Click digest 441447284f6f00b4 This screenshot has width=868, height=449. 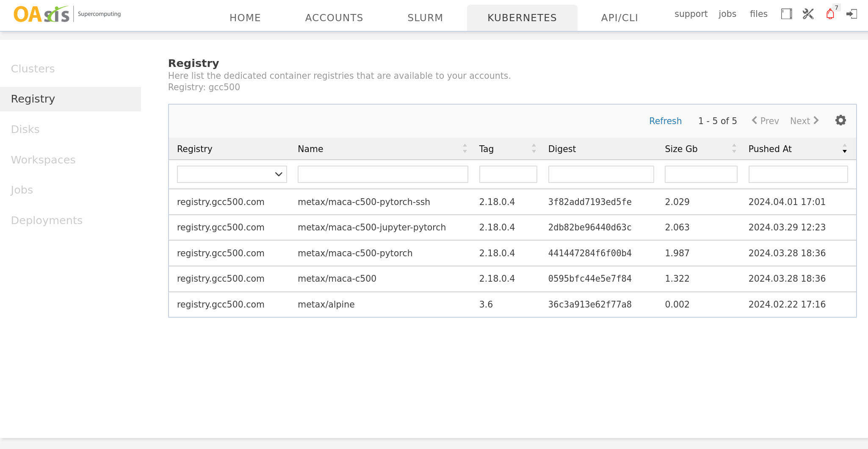590,253
